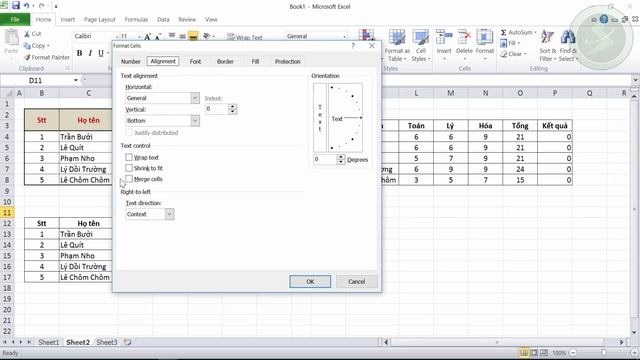
Task: Switch to Sheet3 worksheet tab
Action: (107, 342)
